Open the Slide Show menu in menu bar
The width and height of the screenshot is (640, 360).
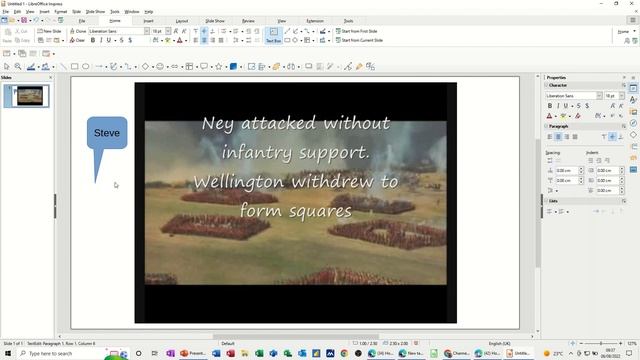click(95, 12)
